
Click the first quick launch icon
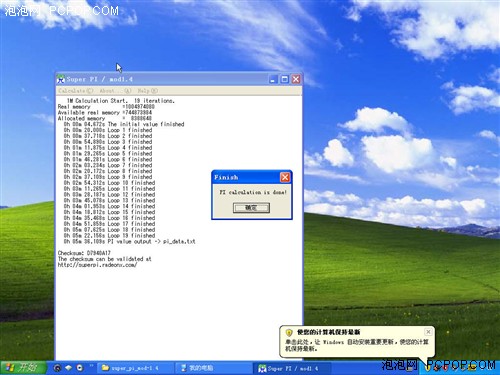57,368
